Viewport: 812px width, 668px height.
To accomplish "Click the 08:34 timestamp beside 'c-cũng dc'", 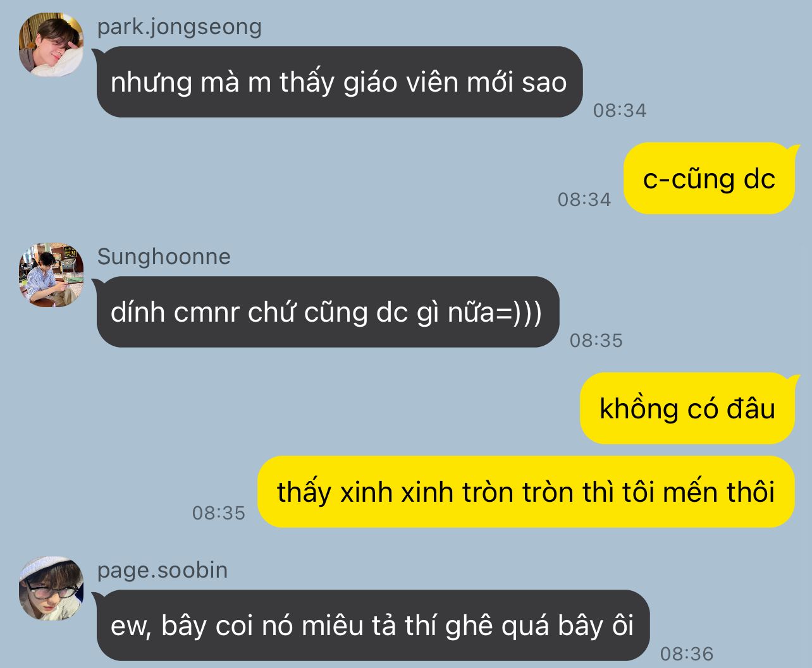I will [x=584, y=200].
